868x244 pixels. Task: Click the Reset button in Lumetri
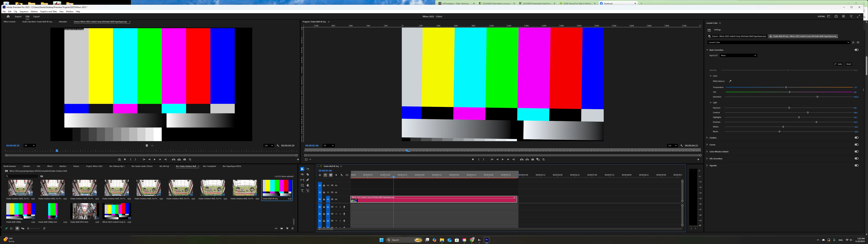849,64
